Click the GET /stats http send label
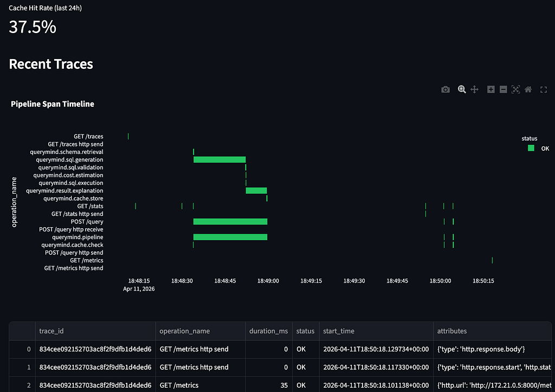The width and height of the screenshot is (555, 392). (77, 214)
